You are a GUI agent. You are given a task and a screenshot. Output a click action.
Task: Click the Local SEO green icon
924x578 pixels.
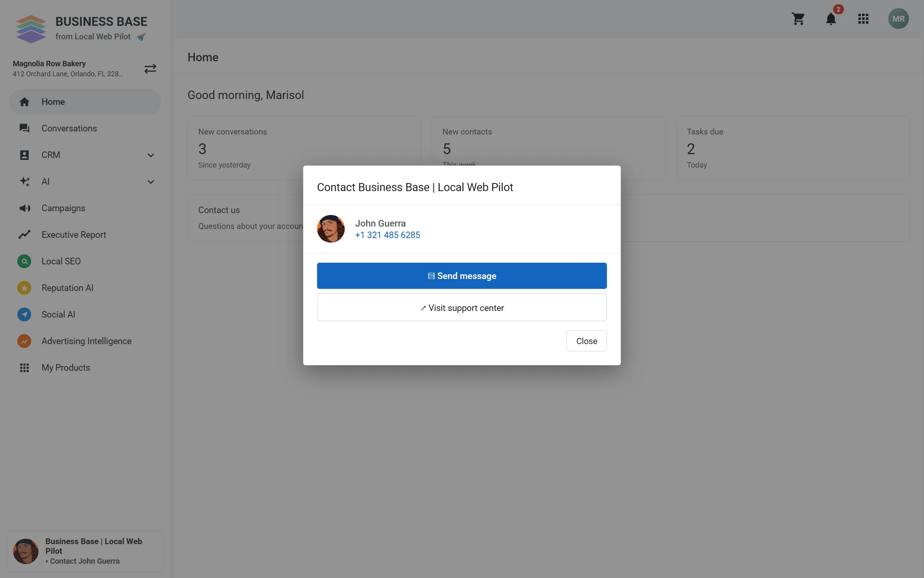(x=24, y=261)
